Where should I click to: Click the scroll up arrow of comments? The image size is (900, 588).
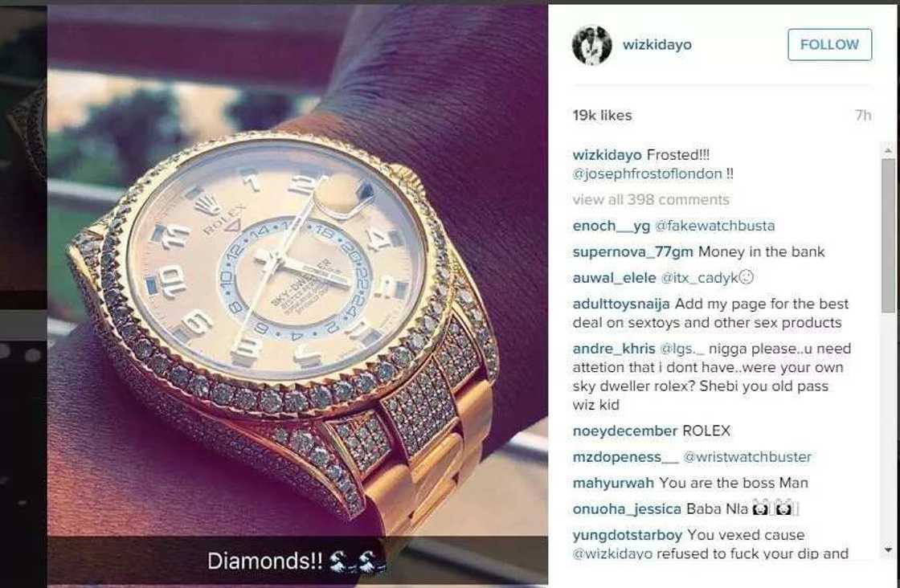(x=889, y=151)
